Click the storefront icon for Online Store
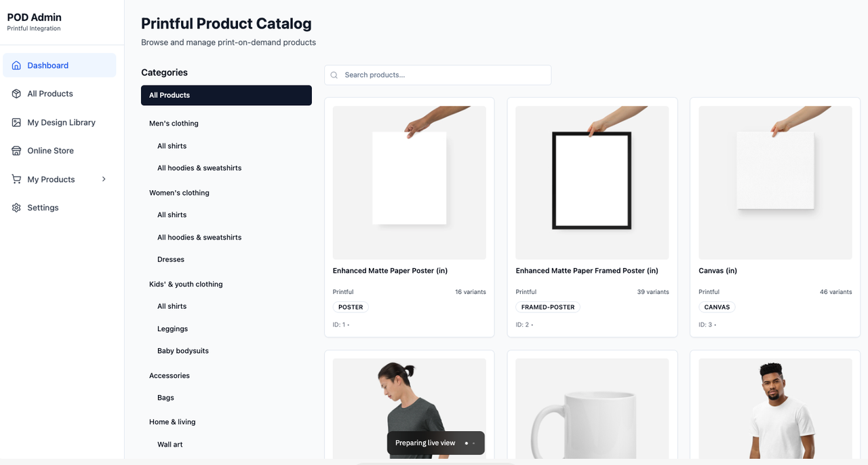Viewport: 868px width, 465px height. coord(16,151)
